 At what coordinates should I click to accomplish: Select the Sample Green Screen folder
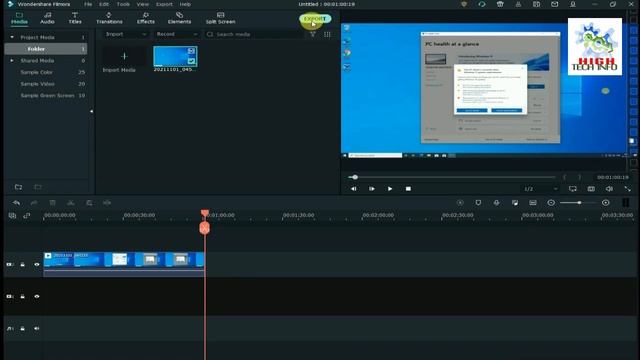coord(47,96)
